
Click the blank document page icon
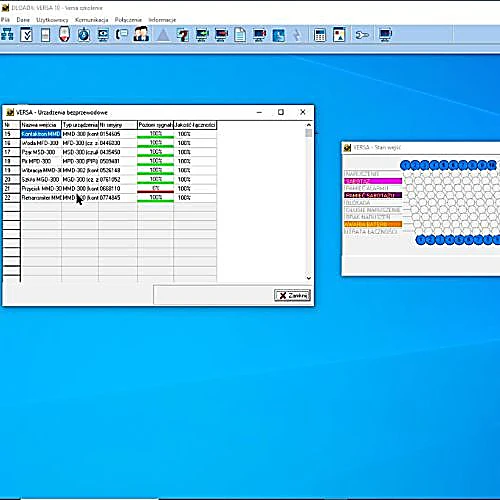(240, 35)
